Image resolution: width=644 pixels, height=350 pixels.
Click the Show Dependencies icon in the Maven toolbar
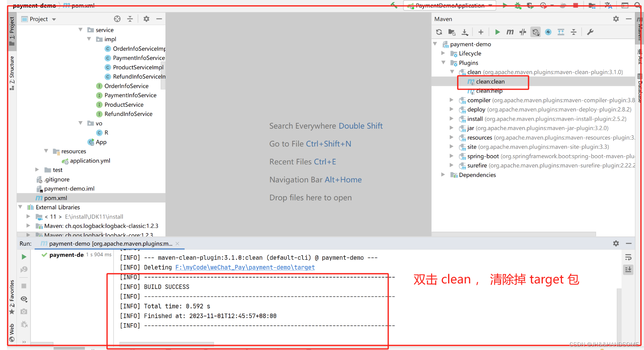click(x=561, y=32)
